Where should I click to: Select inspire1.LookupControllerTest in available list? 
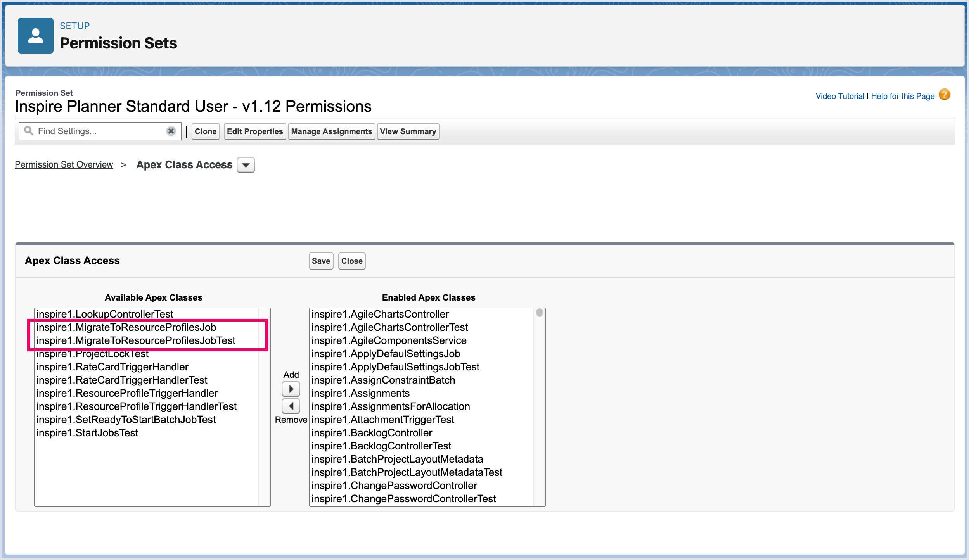coord(147,314)
